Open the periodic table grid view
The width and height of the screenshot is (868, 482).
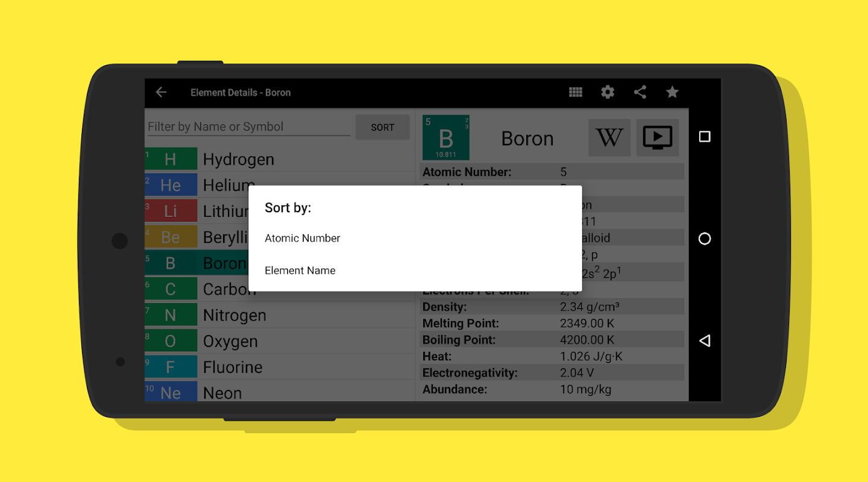[x=576, y=92]
